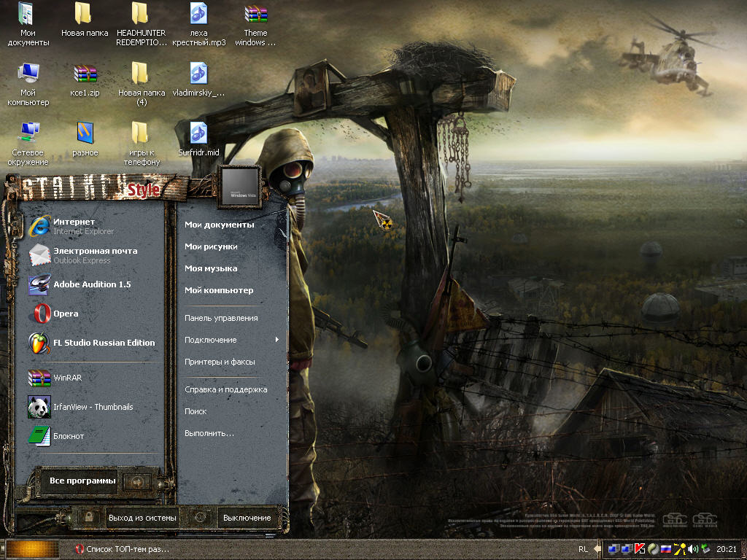Select the Theme windows archive icon
Viewport: 747px width, 560px height.
(x=255, y=25)
